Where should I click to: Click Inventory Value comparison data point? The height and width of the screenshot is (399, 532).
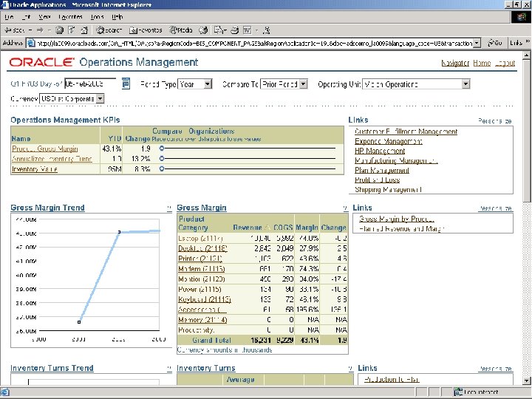click(162, 168)
